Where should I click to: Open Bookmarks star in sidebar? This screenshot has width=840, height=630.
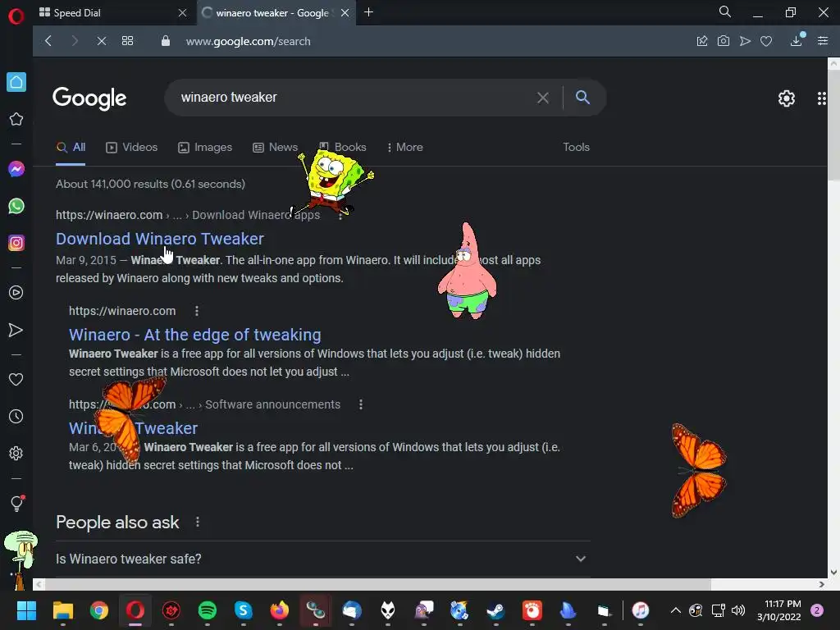[16, 119]
